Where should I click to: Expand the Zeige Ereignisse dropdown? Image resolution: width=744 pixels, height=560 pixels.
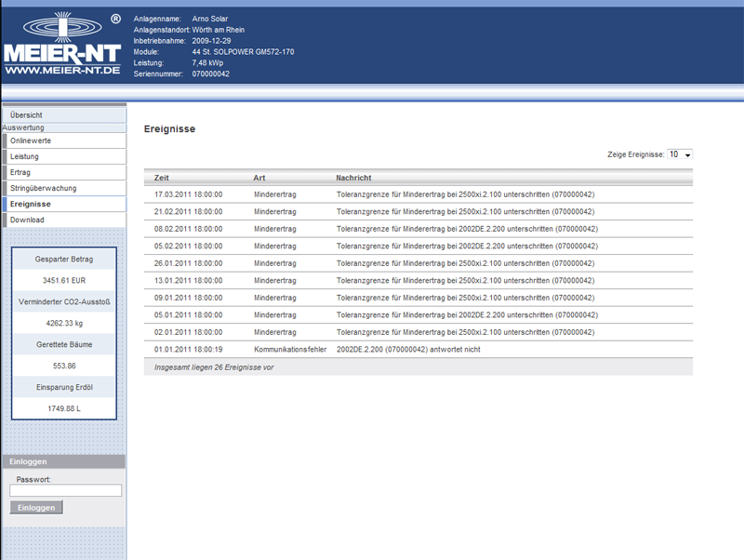680,154
